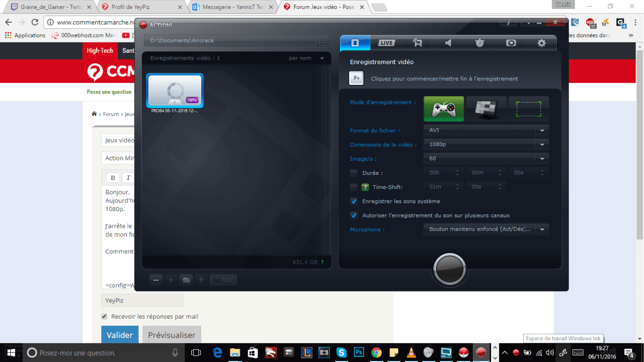
Task: Click the Durée seconds 00s stepper
Action: (528, 173)
